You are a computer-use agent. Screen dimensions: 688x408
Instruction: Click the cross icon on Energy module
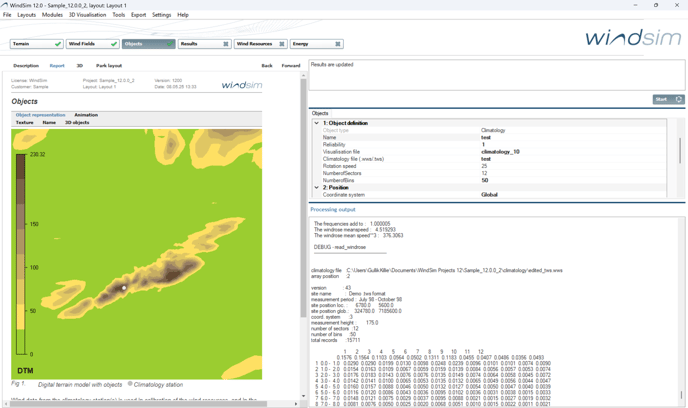(x=338, y=44)
